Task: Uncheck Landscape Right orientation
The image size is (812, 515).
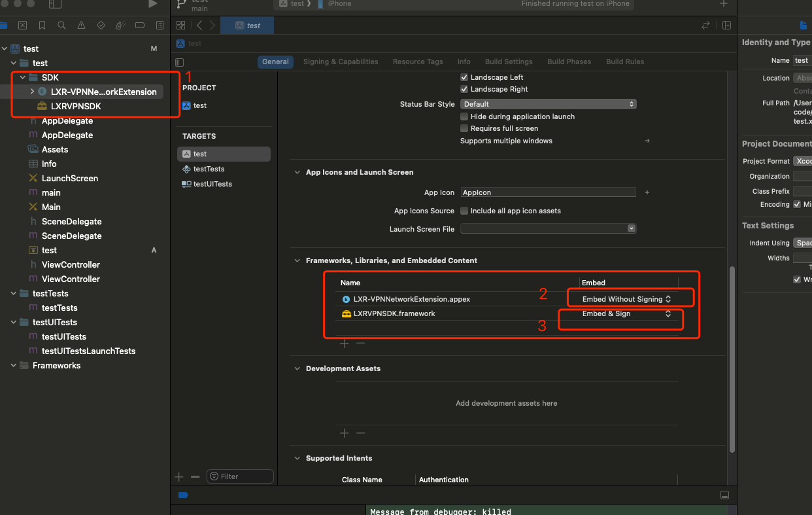Action: (464, 89)
